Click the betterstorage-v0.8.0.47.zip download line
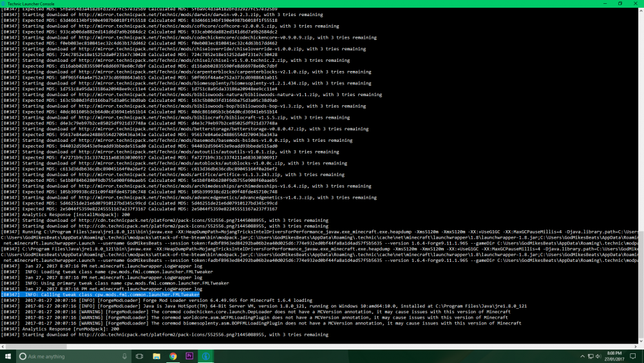The image size is (644, 363). click(185, 129)
